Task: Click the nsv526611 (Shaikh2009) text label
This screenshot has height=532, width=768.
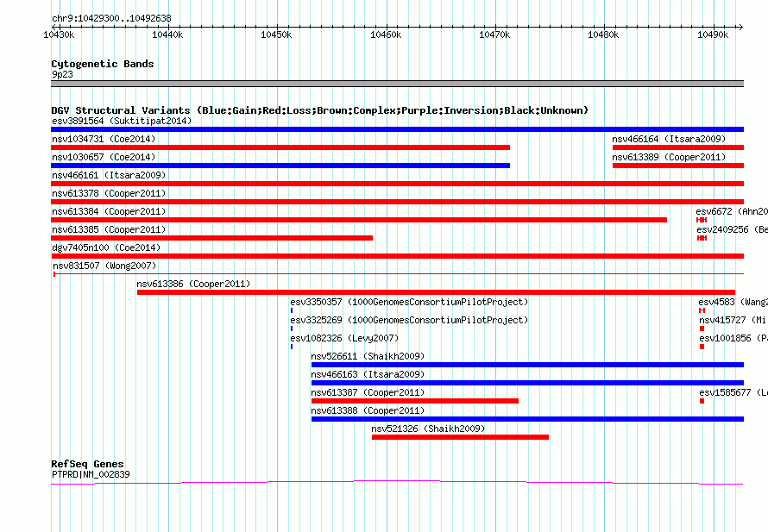Action: click(x=368, y=356)
